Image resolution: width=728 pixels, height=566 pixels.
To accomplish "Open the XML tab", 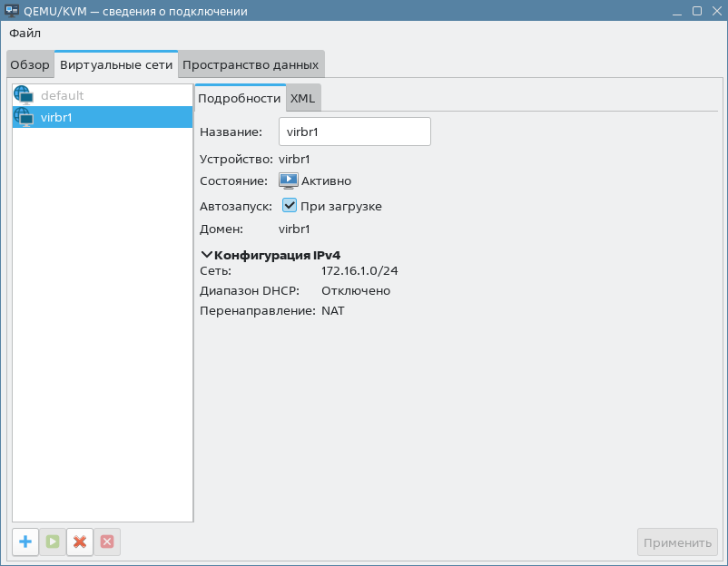I will [302, 98].
